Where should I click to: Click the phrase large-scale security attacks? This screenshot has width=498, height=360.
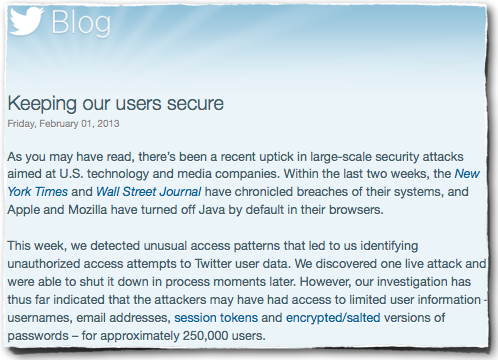[x=387, y=157]
